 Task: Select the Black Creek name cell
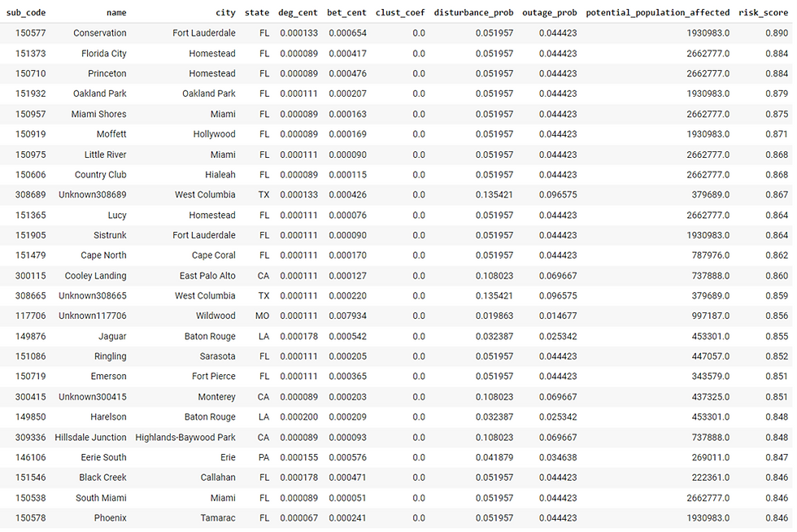coord(102,477)
